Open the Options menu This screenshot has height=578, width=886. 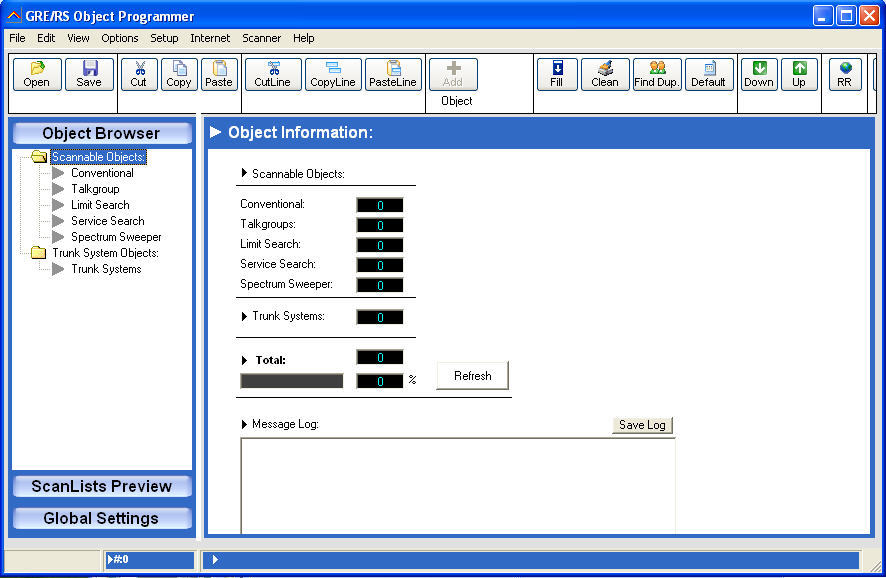pyautogui.click(x=120, y=38)
